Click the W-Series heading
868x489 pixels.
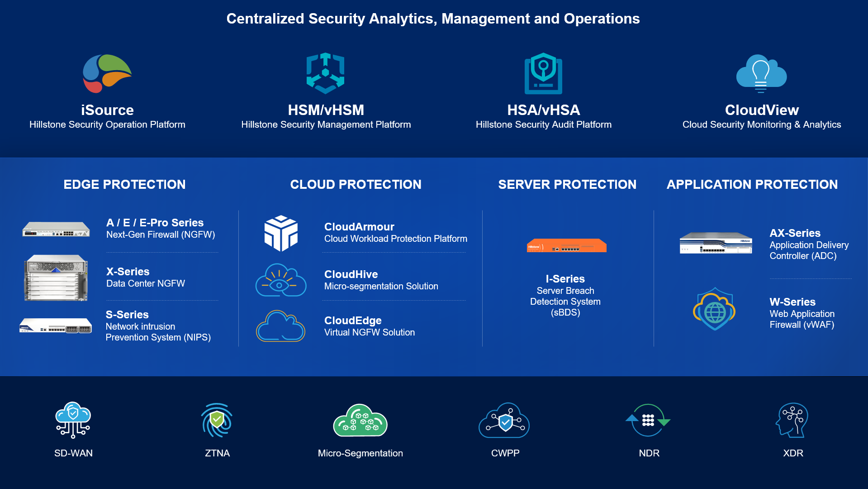pyautogui.click(x=792, y=302)
